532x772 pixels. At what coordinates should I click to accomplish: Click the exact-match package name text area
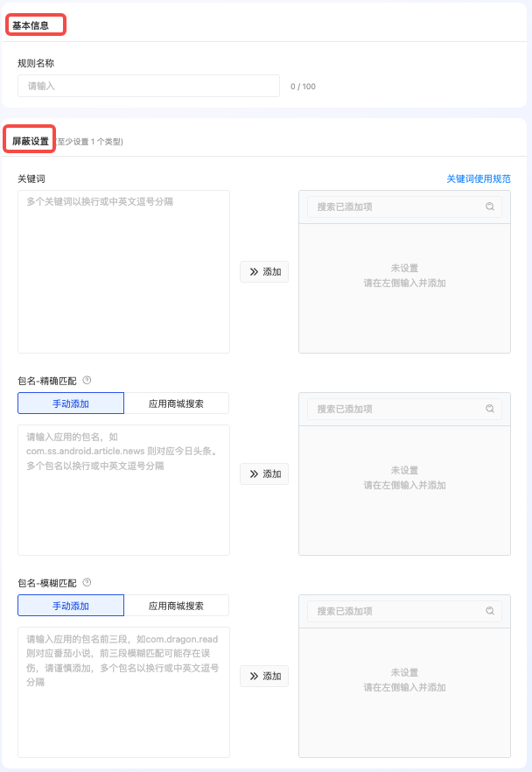[x=123, y=490]
